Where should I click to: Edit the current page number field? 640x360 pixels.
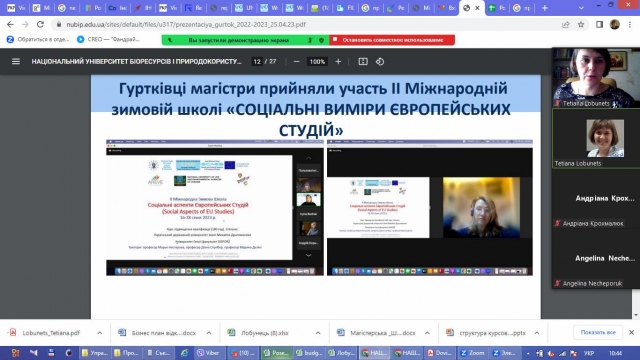click(x=257, y=62)
